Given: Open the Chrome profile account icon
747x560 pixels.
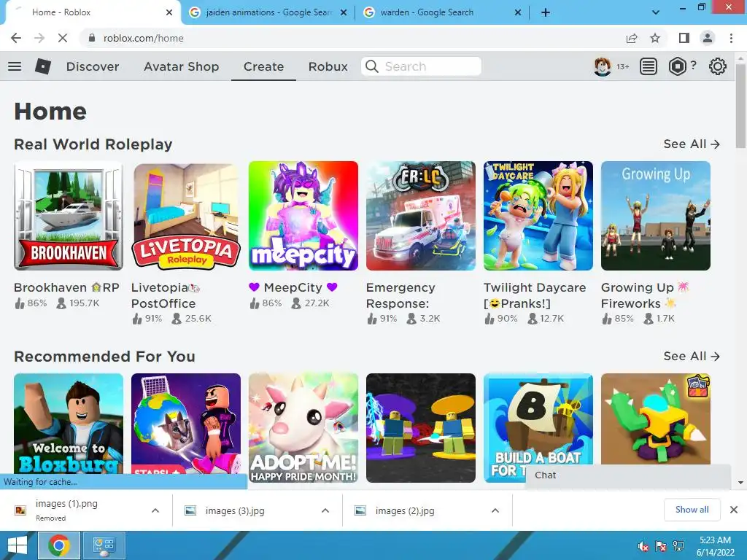Looking at the screenshot, I should pos(708,38).
